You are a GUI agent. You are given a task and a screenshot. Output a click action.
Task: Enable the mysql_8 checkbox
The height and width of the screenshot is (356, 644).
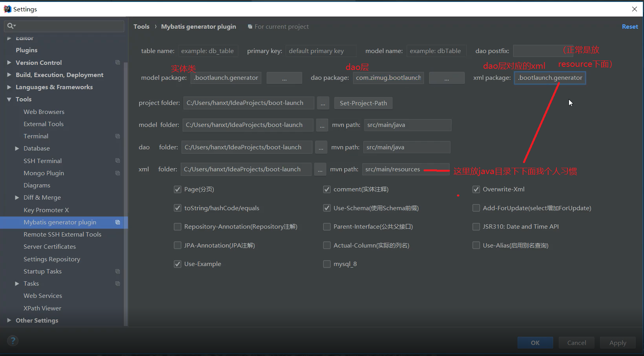[x=327, y=264]
